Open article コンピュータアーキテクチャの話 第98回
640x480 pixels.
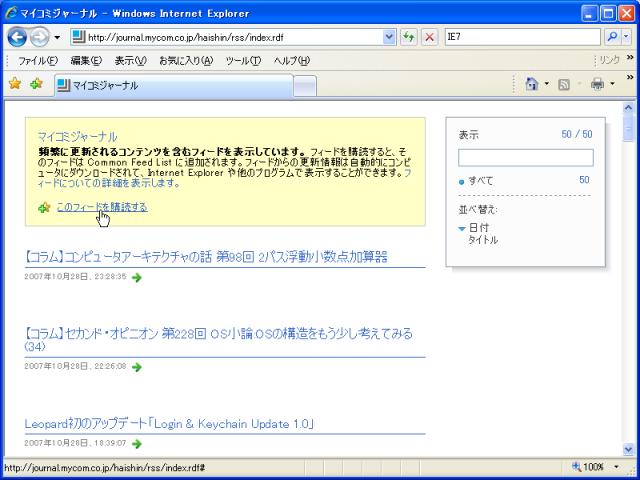[206, 257]
